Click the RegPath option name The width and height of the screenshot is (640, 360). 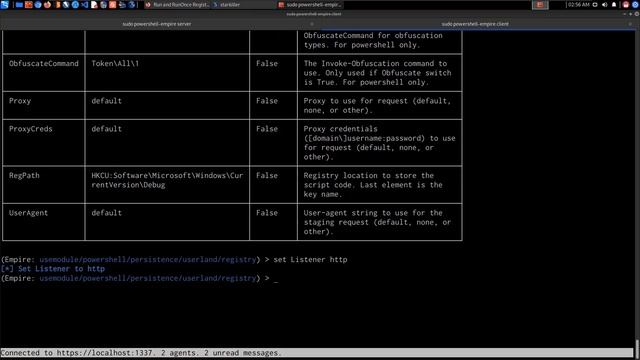[x=24, y=176]
